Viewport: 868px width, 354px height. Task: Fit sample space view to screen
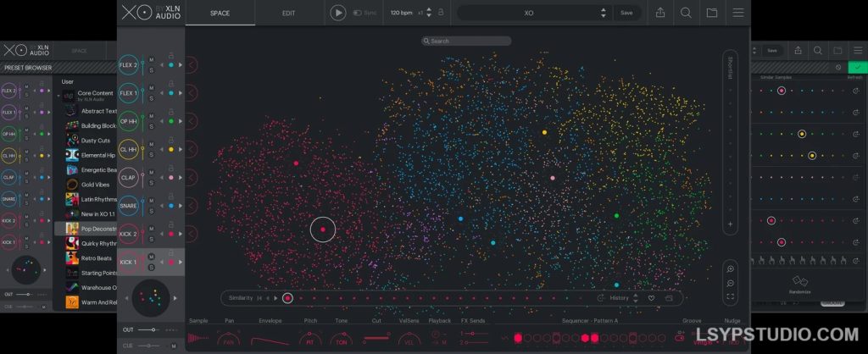click(x=730, y=297)
